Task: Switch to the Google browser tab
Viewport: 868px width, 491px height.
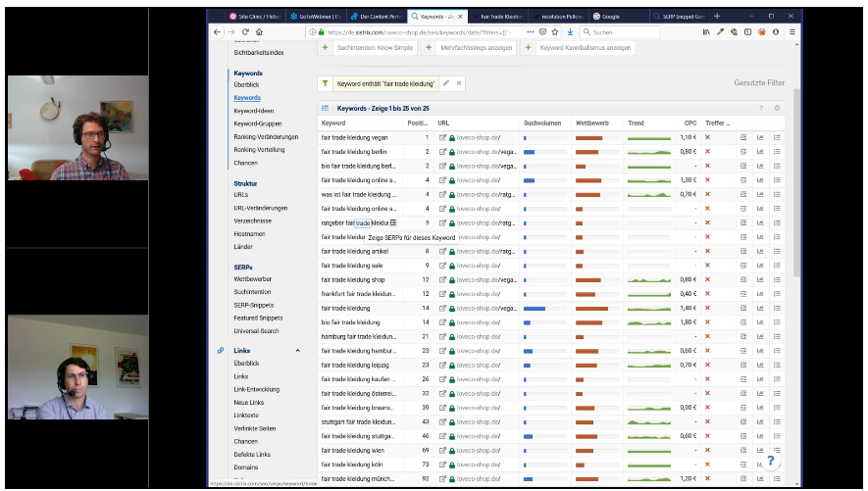Action: (x=617, y=17)
